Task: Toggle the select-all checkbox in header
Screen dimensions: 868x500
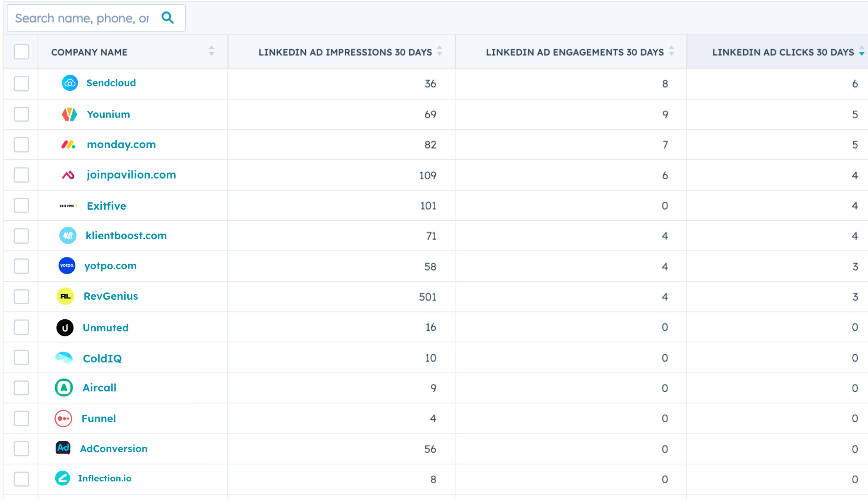Action: click(21, 52)
